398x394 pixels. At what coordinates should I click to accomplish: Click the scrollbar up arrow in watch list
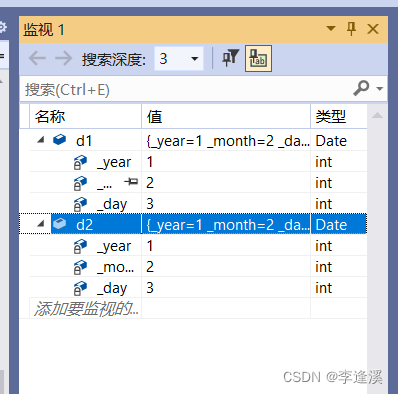point(377,115)
